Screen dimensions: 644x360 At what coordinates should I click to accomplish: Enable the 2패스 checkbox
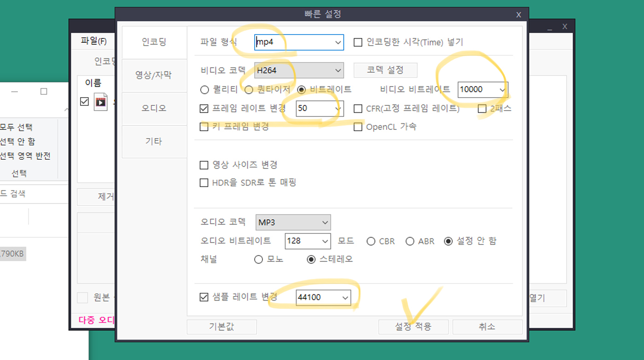(x=482, y=109)
